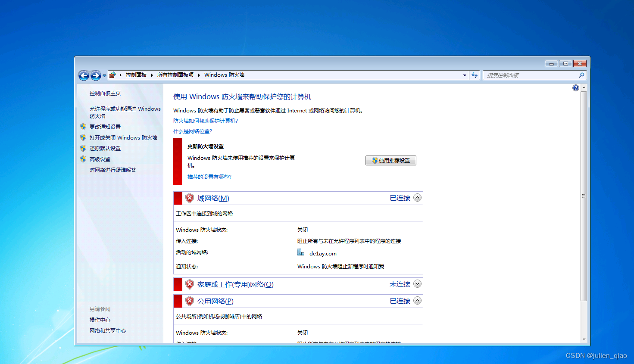Open 高级设置 link
Image resolution: width=634 pixels, height=364 pixels.
(100, 159)
